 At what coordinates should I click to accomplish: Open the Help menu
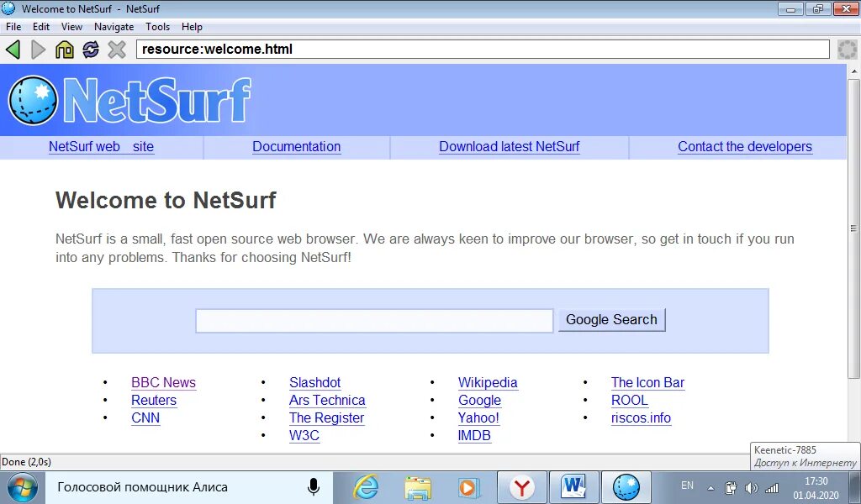(x=192, y=27)
